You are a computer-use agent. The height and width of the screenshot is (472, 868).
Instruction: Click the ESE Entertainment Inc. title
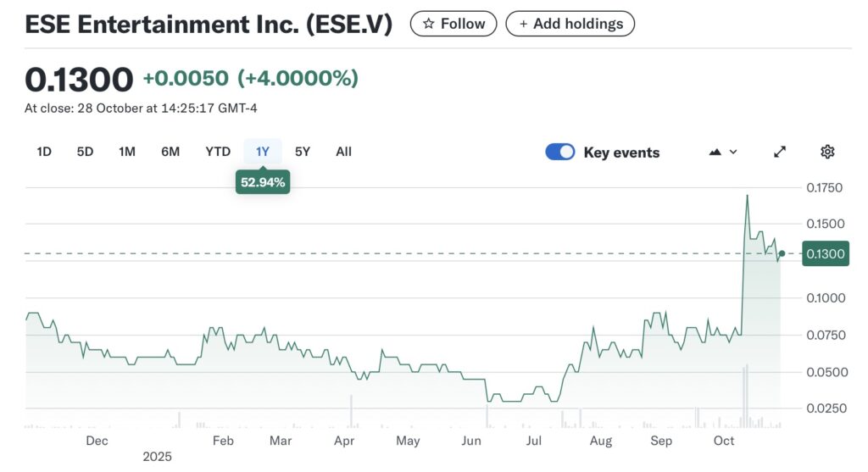[209, 25]
